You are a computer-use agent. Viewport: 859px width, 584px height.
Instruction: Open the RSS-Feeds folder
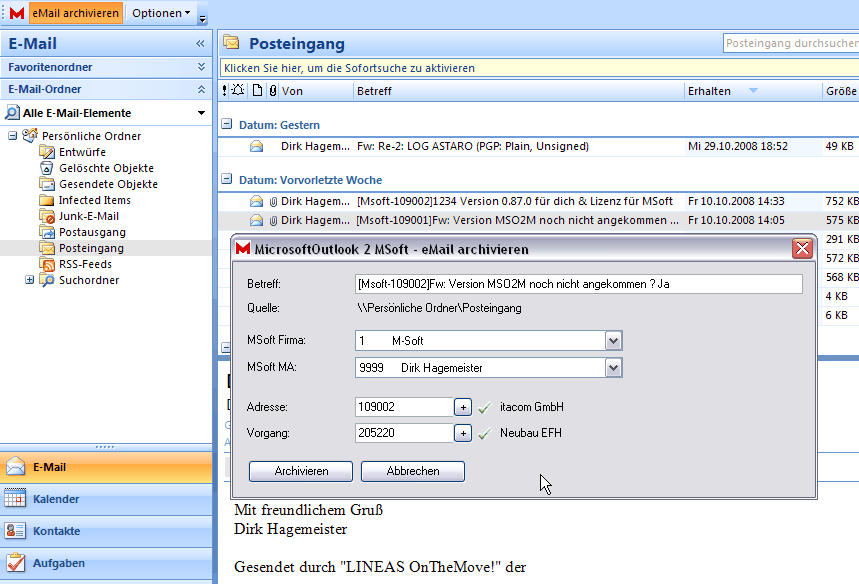click(x=85, y=264)
